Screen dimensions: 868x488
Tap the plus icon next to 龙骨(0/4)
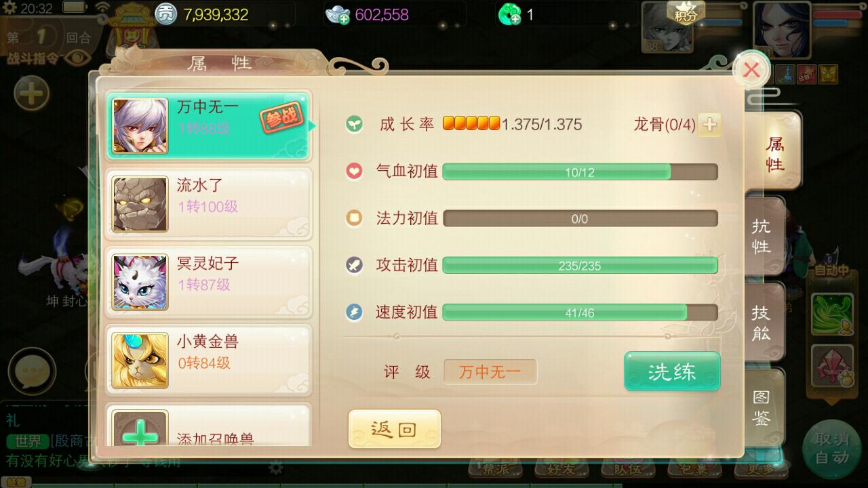[709, 125]
